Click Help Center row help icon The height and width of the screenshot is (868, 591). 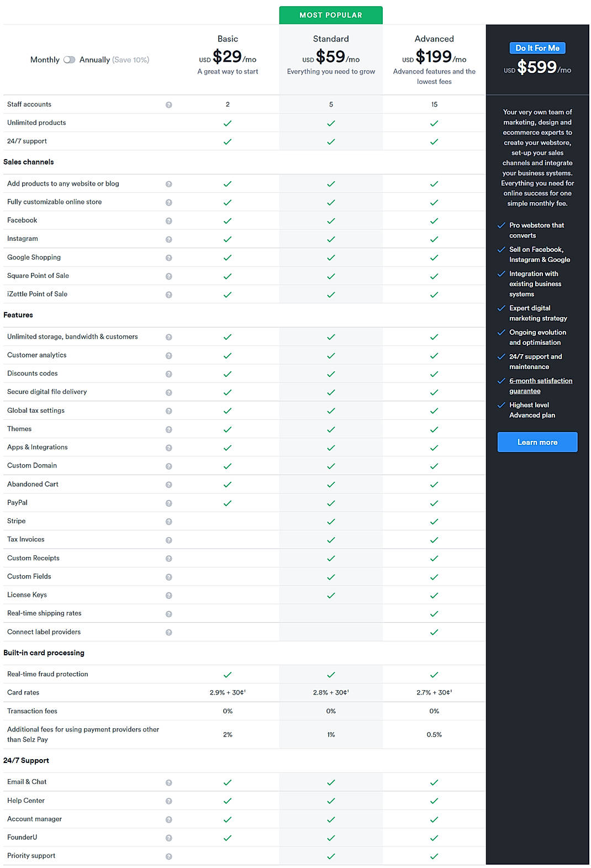tap(169, 801)
